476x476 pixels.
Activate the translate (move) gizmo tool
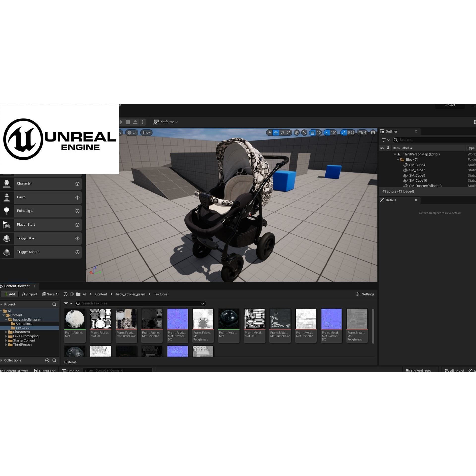(x=276, y=133)
